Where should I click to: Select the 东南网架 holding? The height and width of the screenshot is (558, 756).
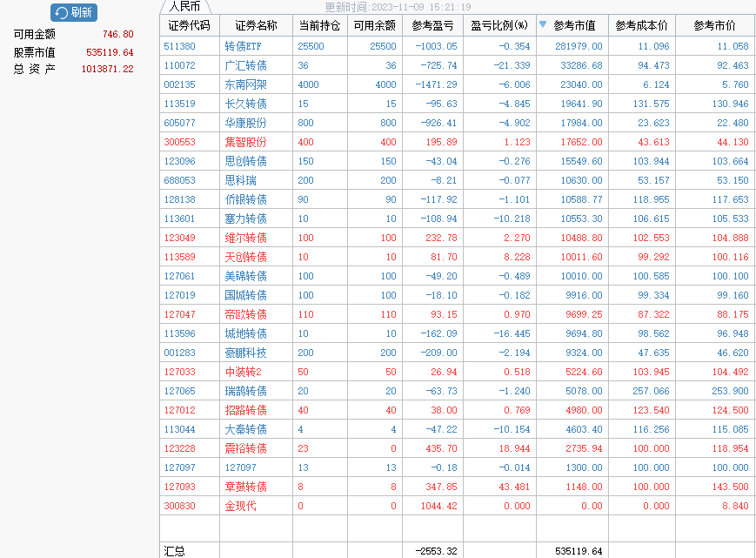click(246, 84)
